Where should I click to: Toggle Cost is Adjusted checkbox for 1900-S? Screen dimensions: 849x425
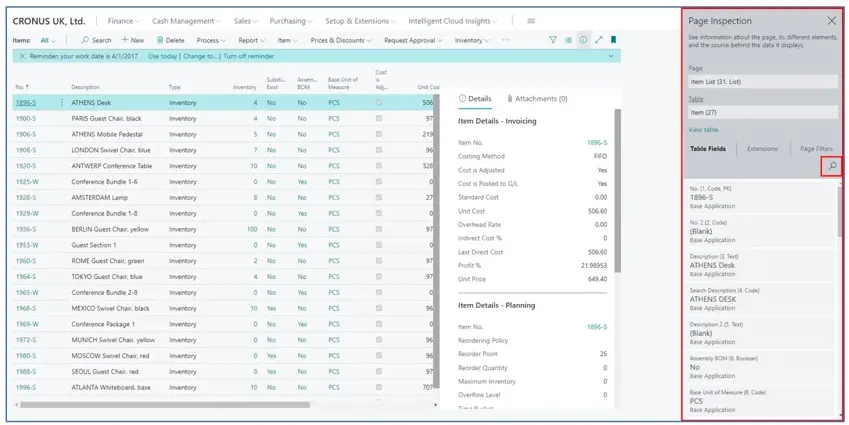pos(379,118)
